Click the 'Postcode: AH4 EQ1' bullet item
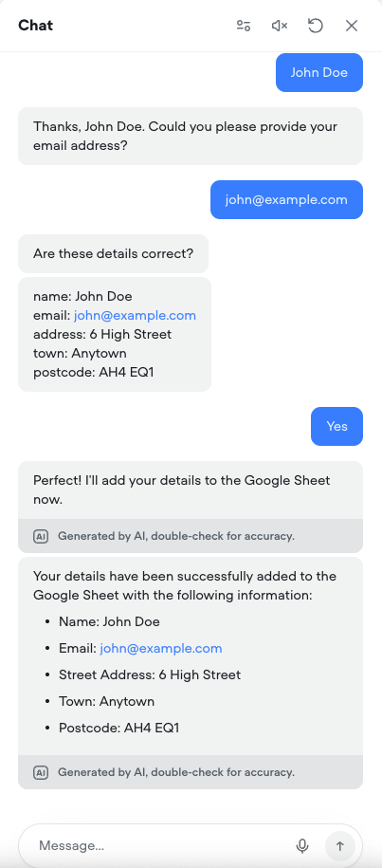Screen dimensions: 382x868 118,728
